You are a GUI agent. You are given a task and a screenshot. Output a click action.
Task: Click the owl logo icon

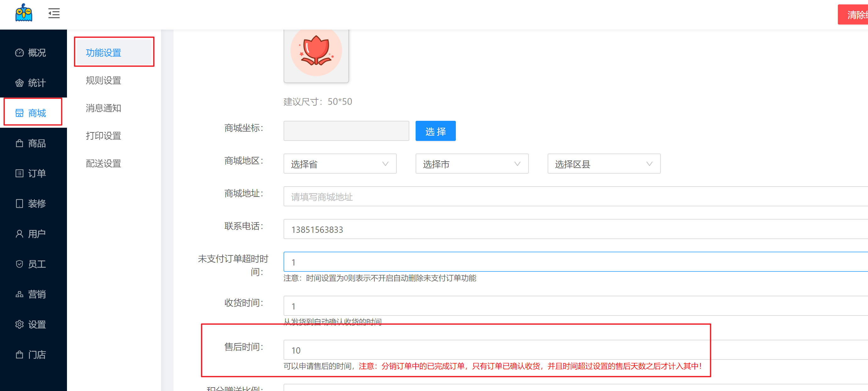pyautogui.click(x=24, y=13)
